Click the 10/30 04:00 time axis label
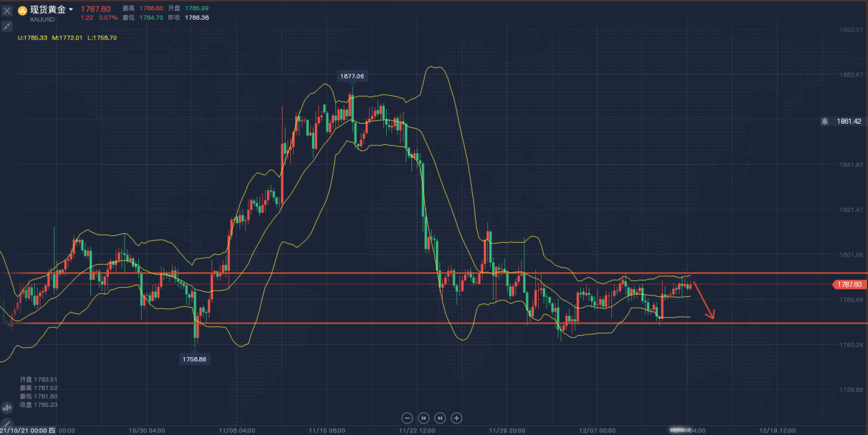 tap(146, 431)
